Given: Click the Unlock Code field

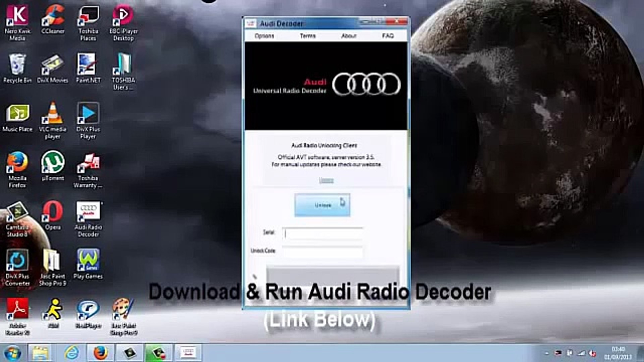Looking at the screenshot, I should pos(323,251).
